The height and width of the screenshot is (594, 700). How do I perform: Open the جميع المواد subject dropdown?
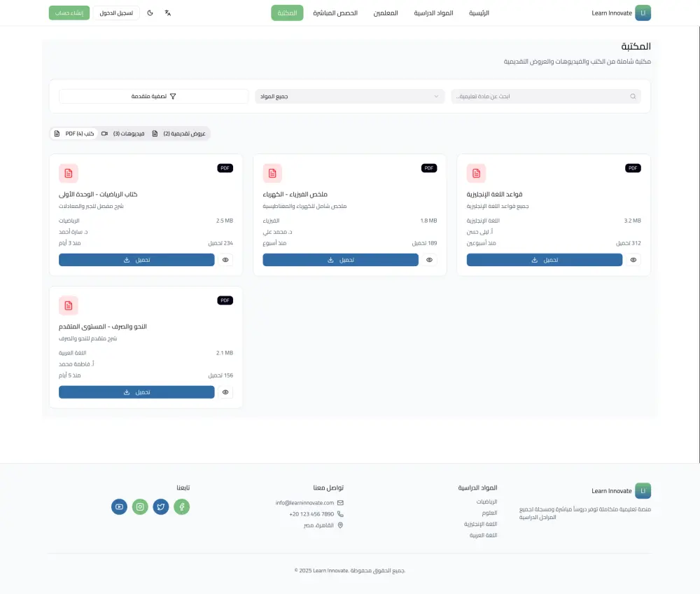(x=349, y=96)
